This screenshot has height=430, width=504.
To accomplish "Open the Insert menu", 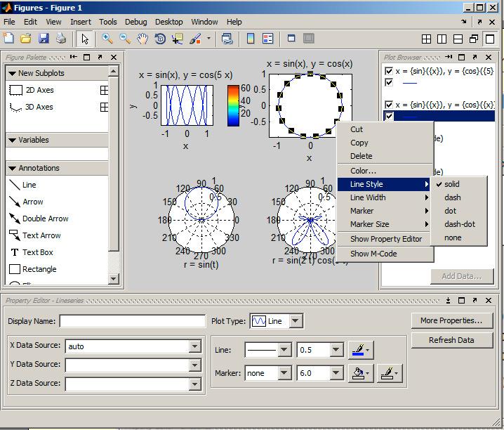I will (x=81, y=22).
